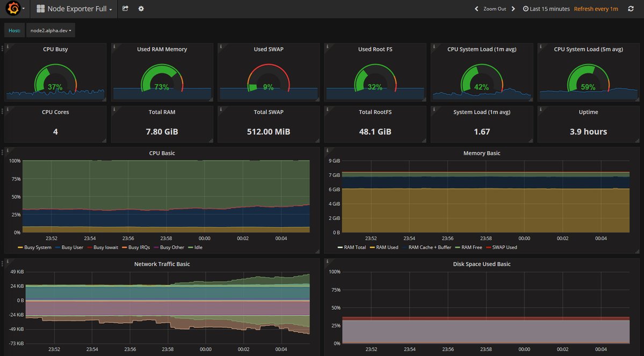
Task: Click Refresh every 1m link
Action: click(x=596, y=9)
